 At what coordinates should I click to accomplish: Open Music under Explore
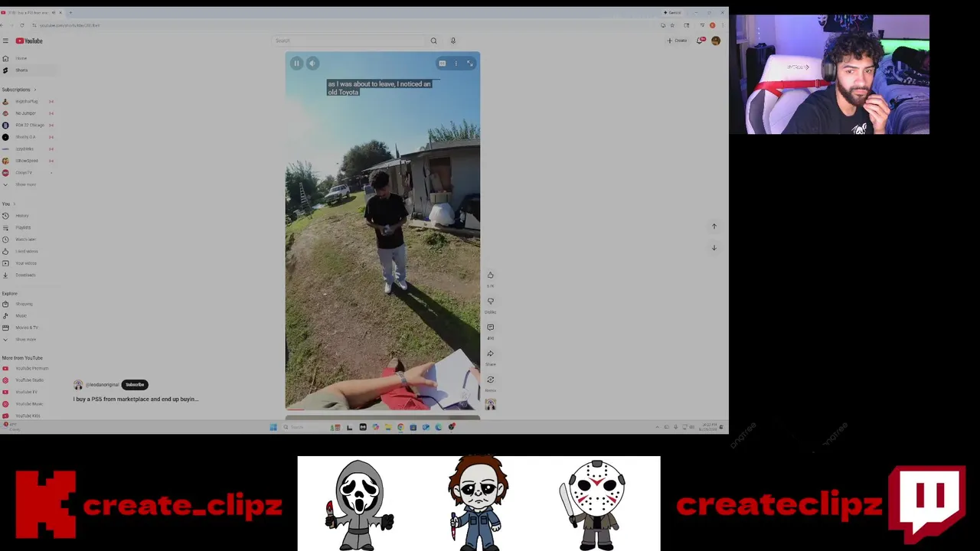point(21,316)
